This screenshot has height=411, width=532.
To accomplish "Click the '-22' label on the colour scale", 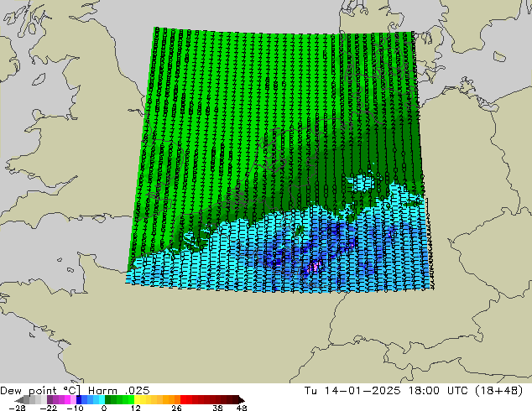I will [x=49, y=408].
